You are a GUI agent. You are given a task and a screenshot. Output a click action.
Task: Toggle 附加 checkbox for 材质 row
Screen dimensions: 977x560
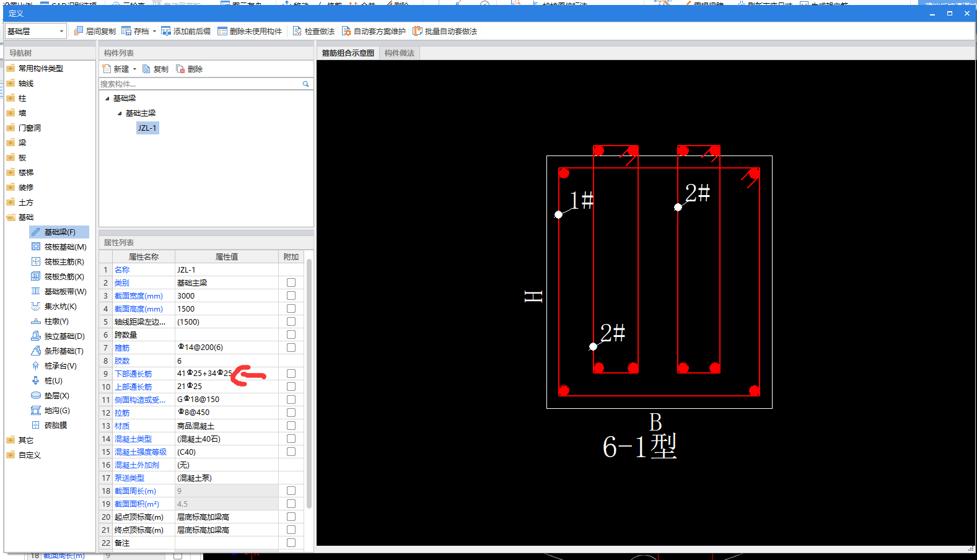point(291,426)
